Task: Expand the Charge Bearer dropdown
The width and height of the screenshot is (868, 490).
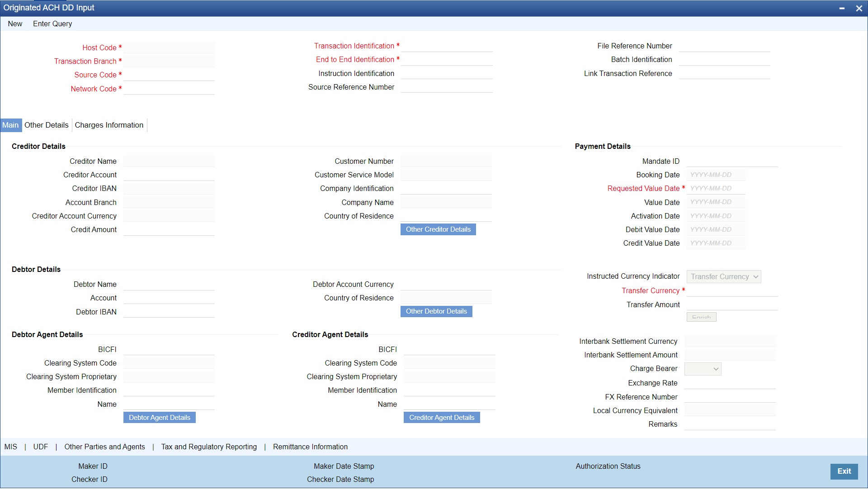Action: (x=703, y=369)
